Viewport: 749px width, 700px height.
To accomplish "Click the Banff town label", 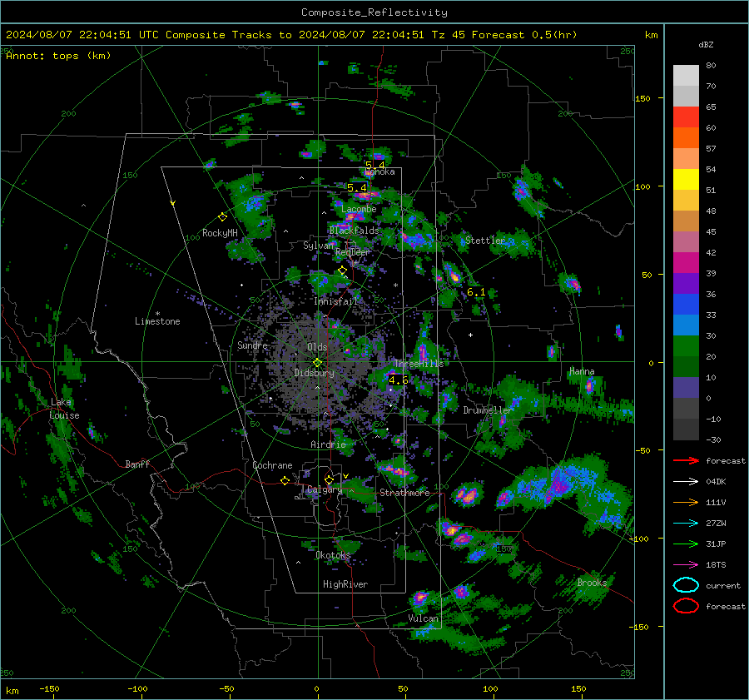I will coord(137,464).
